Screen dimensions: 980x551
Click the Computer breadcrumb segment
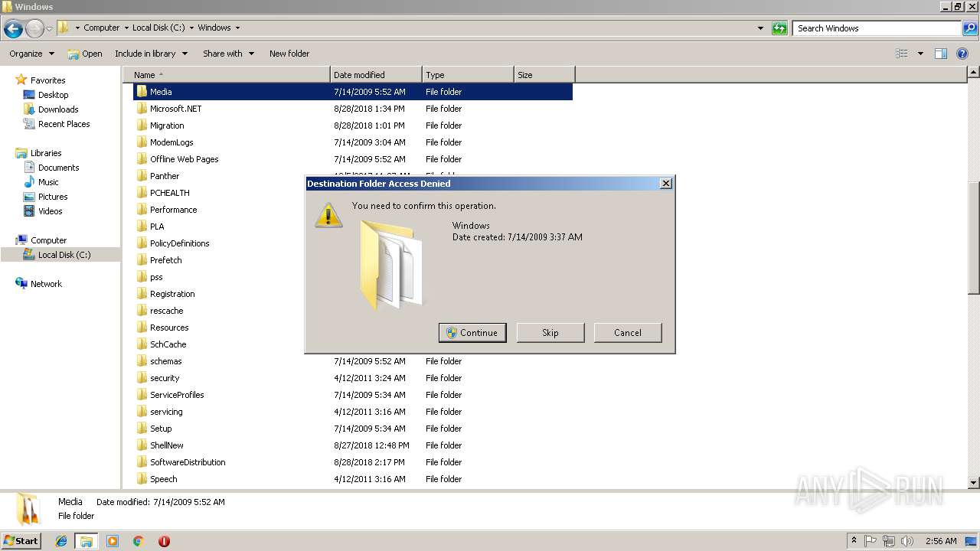(101, 28)
